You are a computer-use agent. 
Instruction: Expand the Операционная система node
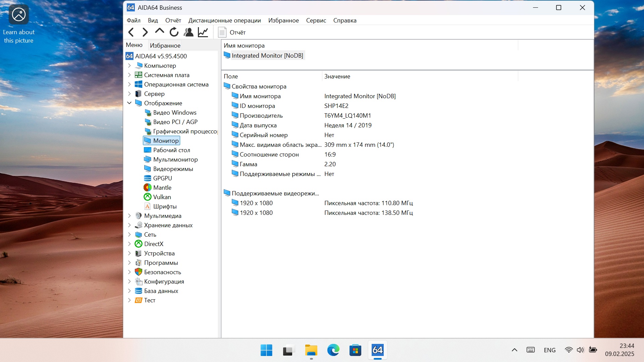[x=129, y=84]
